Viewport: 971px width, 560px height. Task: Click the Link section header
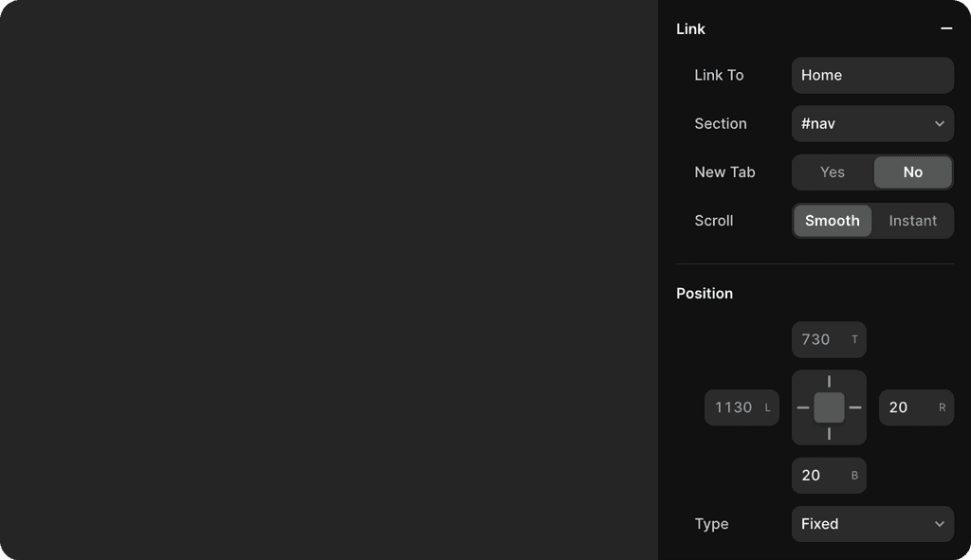[690, 29]
